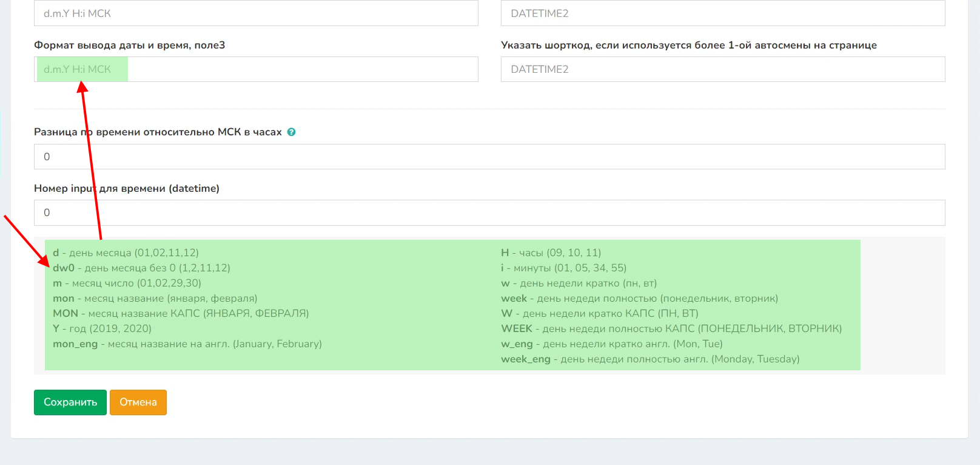Click the m month number legend entry
The height and width of the screenshot is (465, 980).
pos(127,283)
